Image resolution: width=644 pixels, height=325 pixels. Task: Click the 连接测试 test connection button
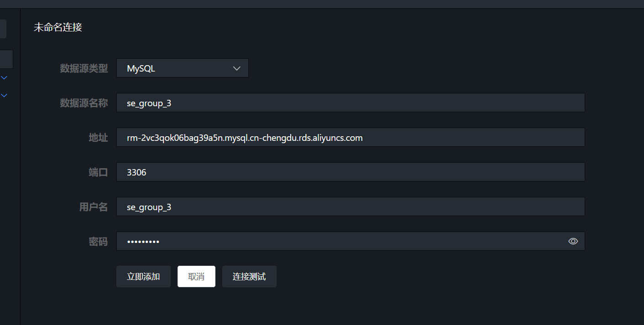click(249, 277)
